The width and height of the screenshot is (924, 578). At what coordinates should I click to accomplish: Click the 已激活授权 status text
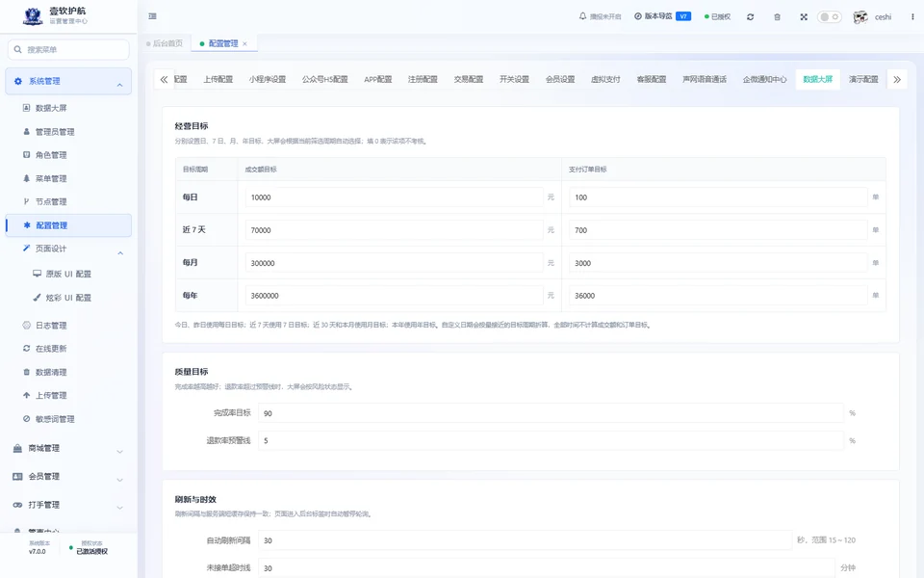coord(92,551)
